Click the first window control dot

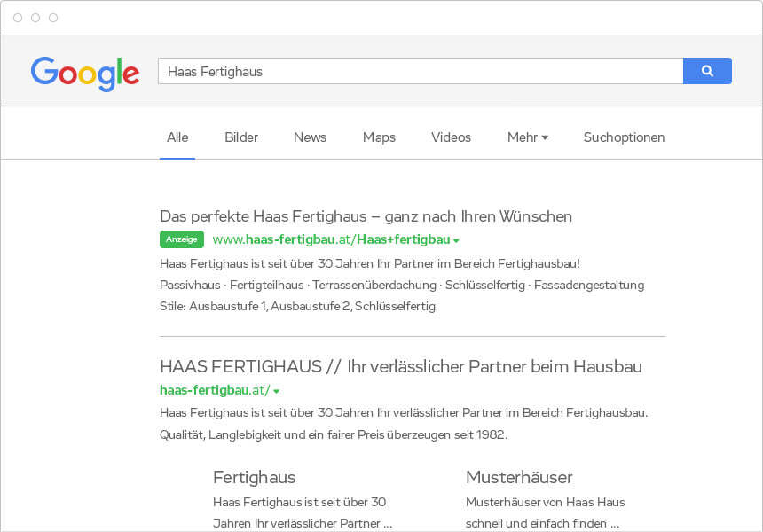coord(18,18)
